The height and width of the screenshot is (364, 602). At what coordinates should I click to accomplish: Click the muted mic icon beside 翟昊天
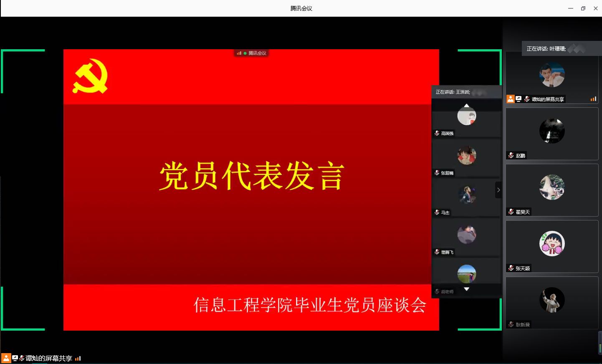(511, 212)
